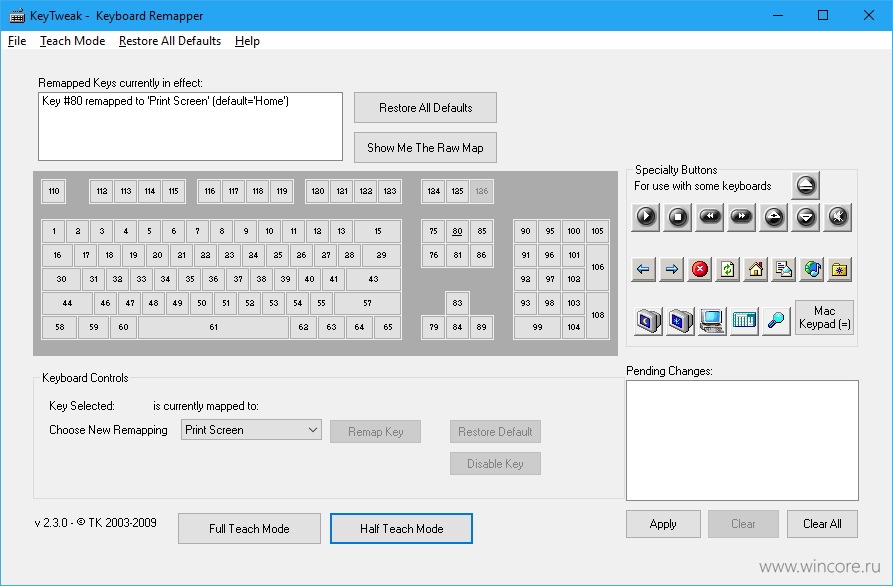The image size is (893, 586).
Task: Pick the Mute specialty button
Action: coord(838,217)
